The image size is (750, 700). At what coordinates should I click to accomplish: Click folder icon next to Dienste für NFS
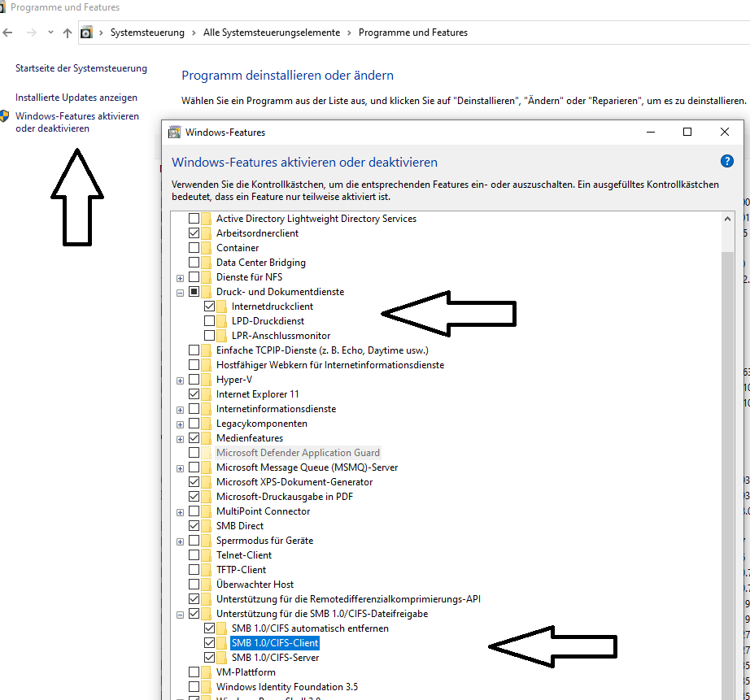click(x=206, y=277)
